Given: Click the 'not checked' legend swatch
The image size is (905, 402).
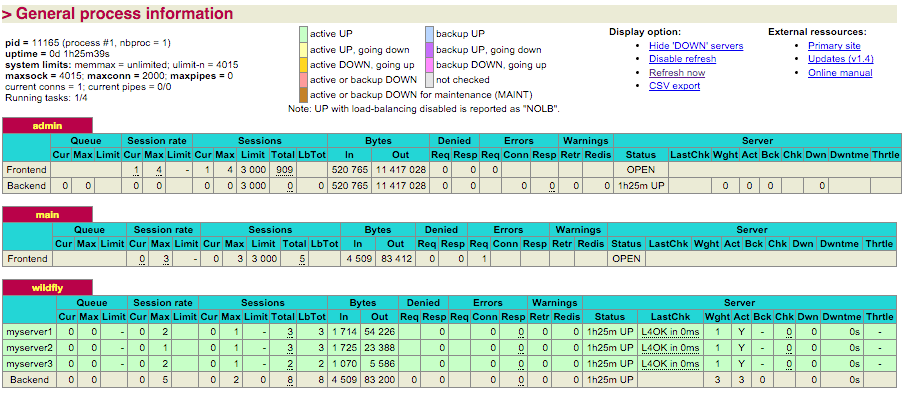Looking at the screenshot, I should pyautogui.click(x=429, y=79).
